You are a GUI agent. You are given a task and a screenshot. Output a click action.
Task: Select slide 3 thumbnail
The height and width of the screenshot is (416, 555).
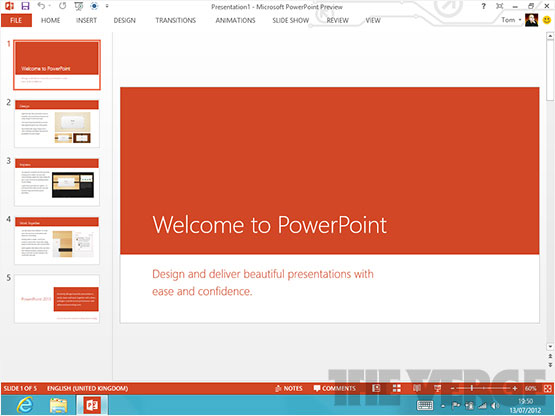(x=57, y=182)
